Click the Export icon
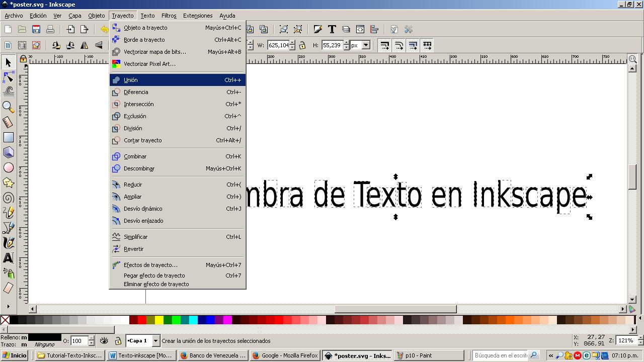644x362 pixels. 85,30
